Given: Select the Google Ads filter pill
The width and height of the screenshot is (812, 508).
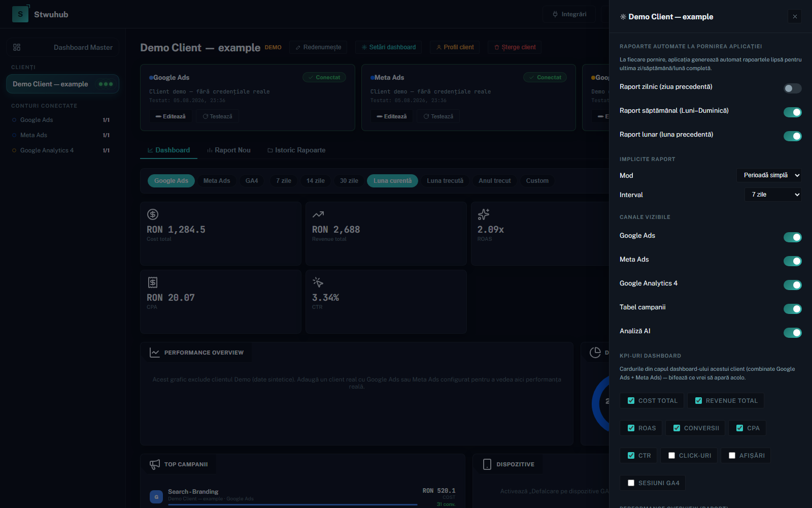Looking at the screenshot, I should point(171,181).
